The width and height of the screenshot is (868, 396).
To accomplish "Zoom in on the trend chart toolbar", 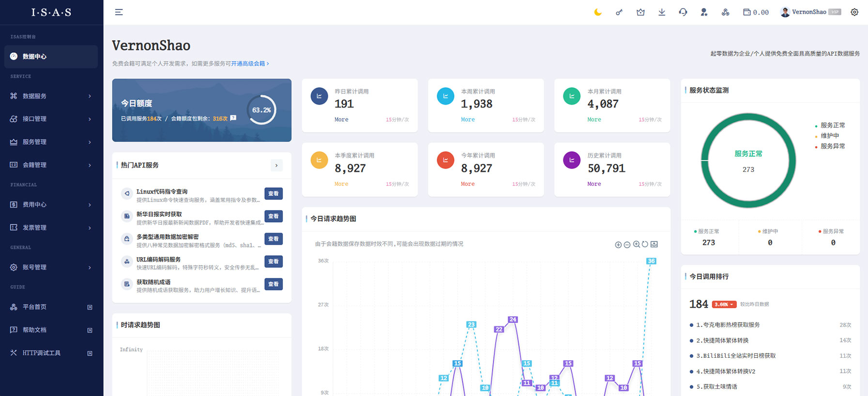I will point(618,244).
